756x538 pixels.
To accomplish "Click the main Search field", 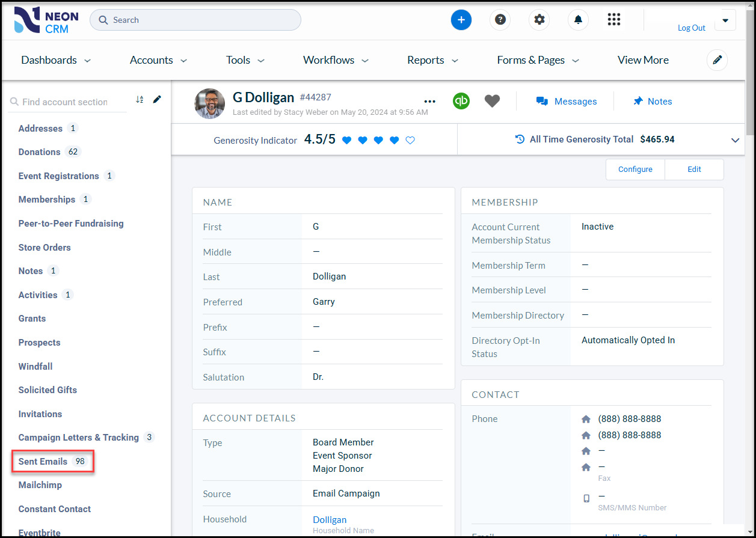I will pyautogui.click(x=195, y=20).
